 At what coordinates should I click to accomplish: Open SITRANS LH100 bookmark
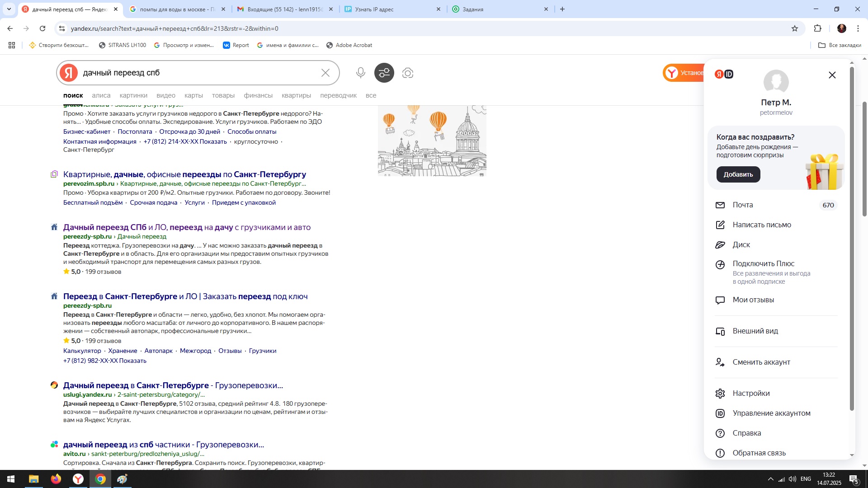(x=123, y=45)
